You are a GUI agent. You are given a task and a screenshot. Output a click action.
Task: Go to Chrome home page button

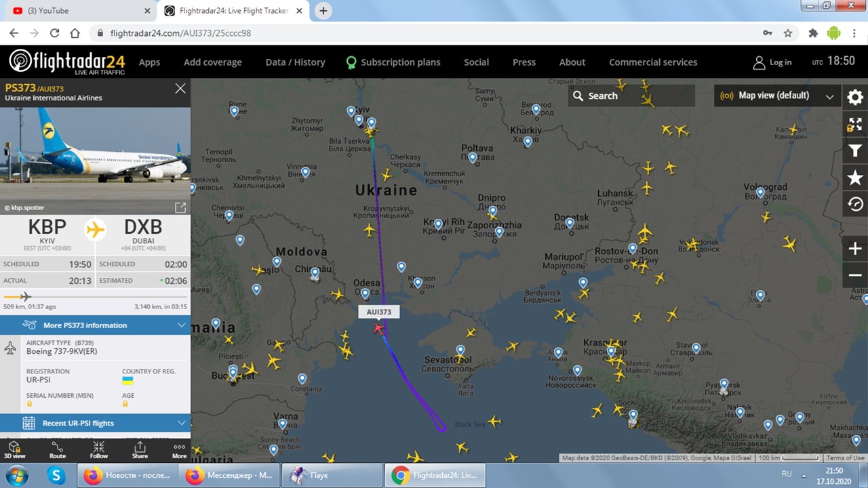click(x=75, y=33)
